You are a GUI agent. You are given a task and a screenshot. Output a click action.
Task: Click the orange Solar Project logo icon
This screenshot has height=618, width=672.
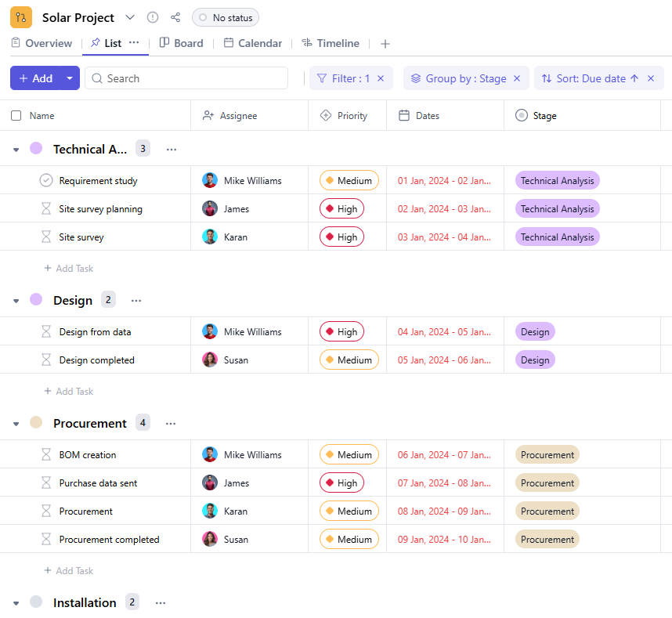coord(21,17)
